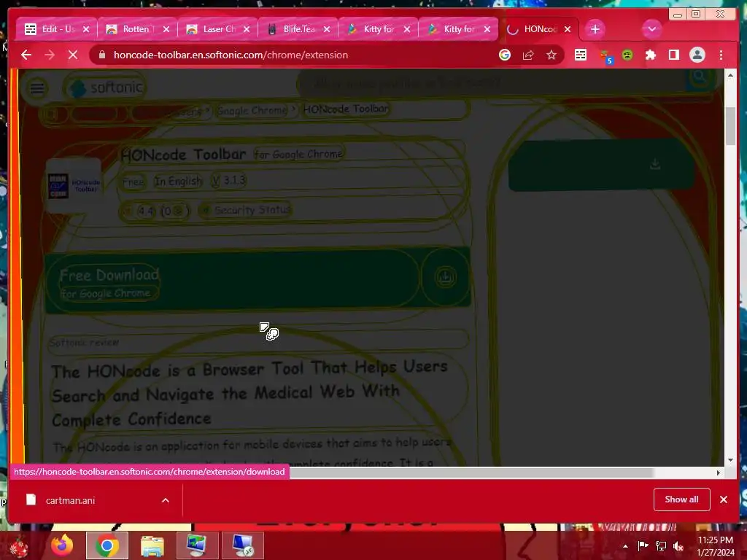Open the remote desktop taskbar app

(243, 545)
